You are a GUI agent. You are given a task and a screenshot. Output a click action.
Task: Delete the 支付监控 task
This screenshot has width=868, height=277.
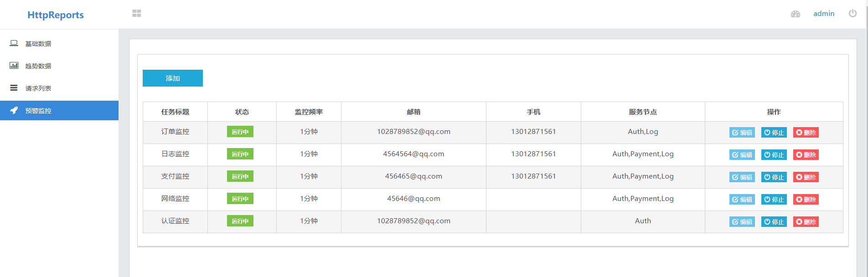[x=806, y=177]
